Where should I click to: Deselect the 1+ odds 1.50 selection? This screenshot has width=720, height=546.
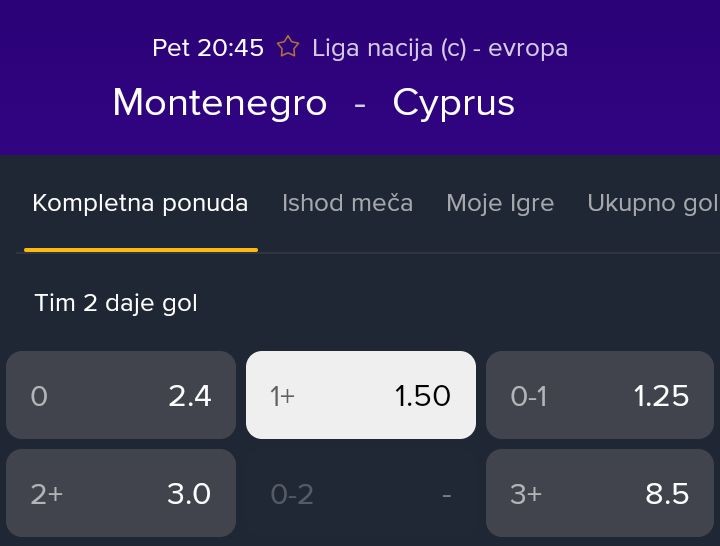[361, 395]
